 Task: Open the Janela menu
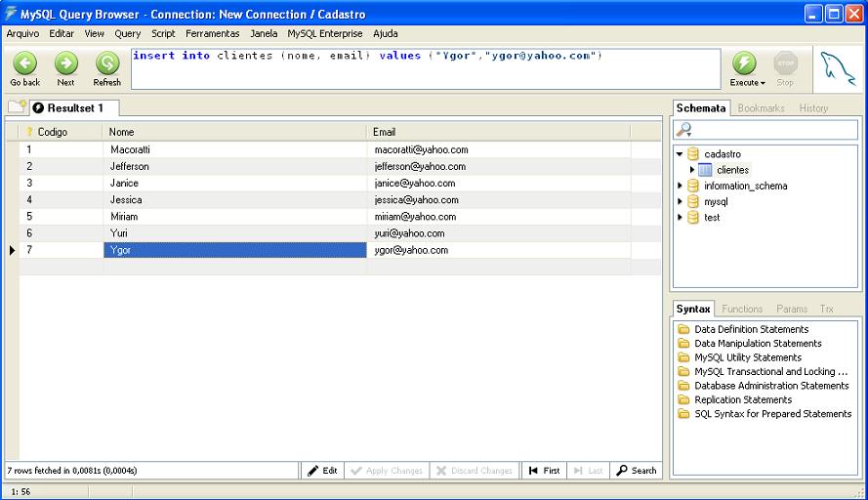point(264,34)
